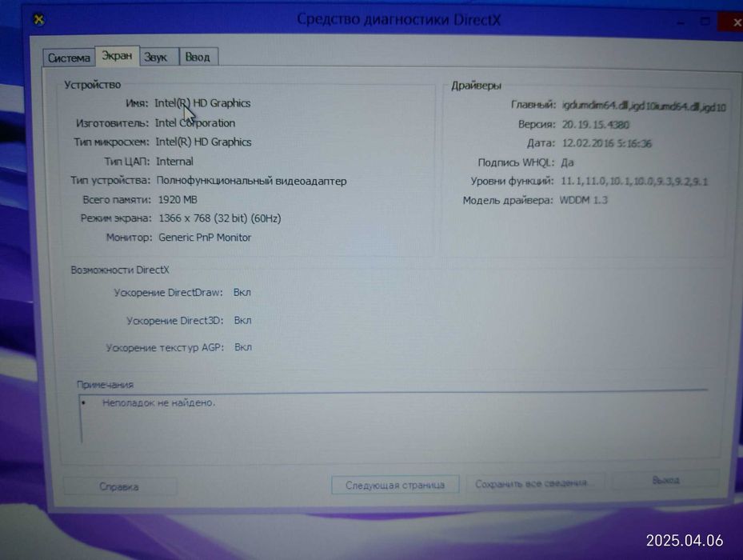
Task: Click the Ускорение DirectDraw 'Вкл' value
Action: (x=242, y=292)
